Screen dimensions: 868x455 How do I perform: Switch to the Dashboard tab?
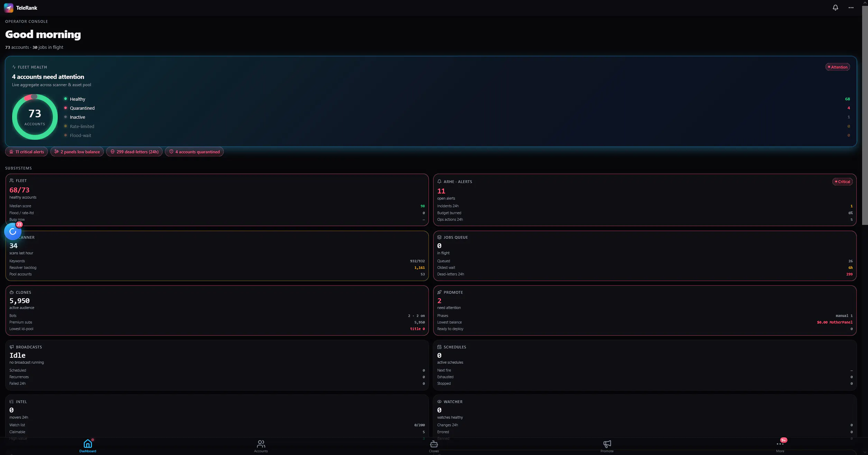(88, 446)
